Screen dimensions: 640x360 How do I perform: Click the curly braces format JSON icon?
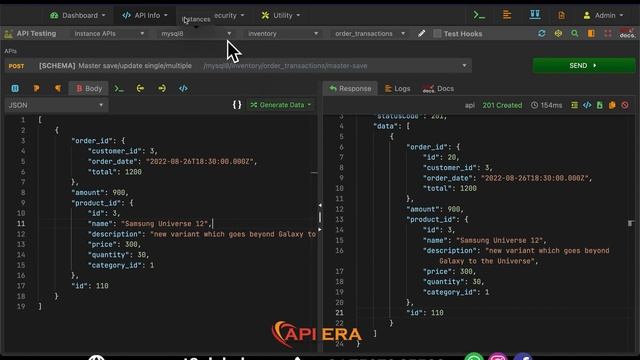point(237,105)
